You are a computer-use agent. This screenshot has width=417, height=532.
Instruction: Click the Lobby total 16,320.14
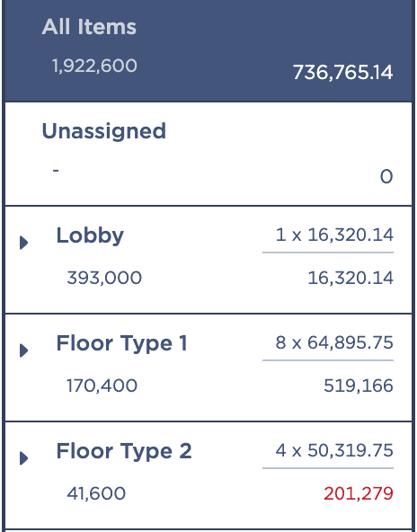coord(350,278)
